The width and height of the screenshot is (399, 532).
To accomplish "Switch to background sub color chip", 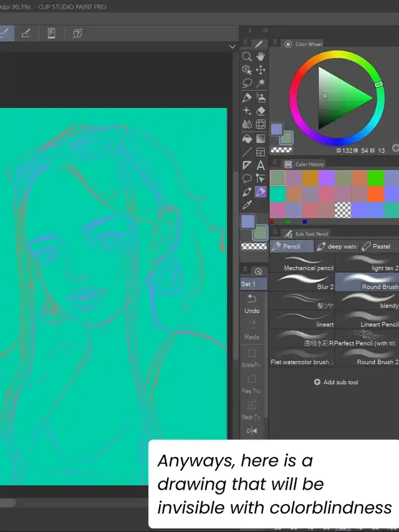I will coord(261,233).
